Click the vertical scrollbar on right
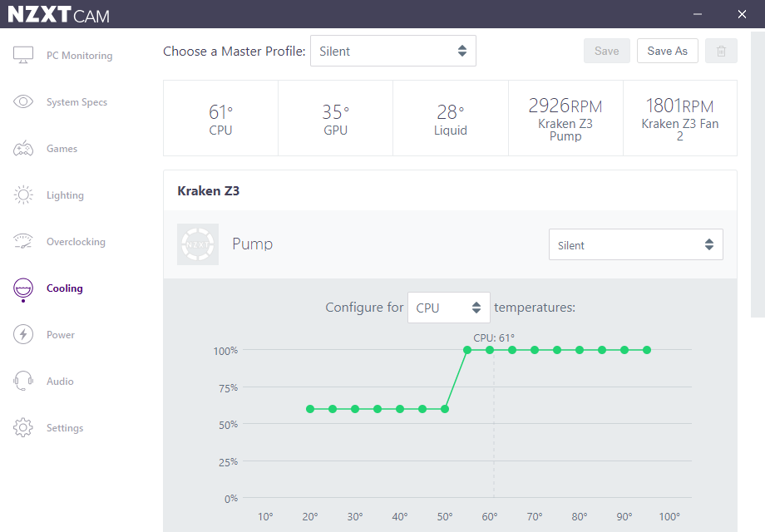This screenshot has width=765, height=532. click(x=758, y=175)
